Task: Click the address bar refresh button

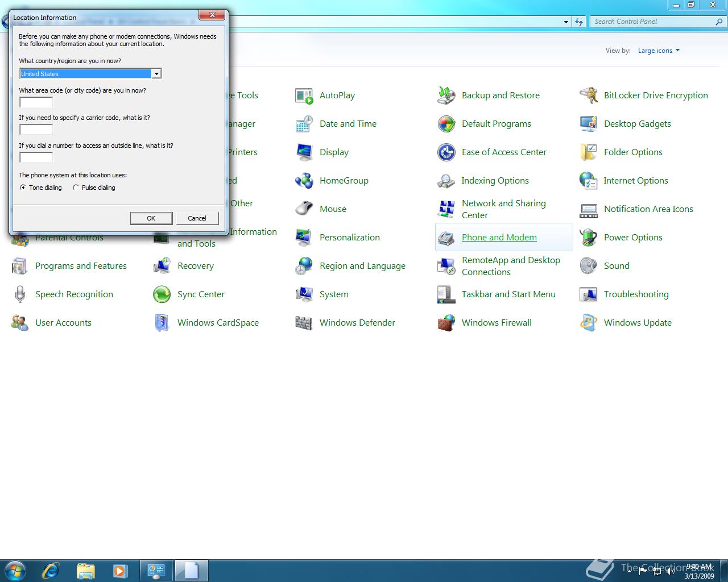Action: (x=578, y=22)
